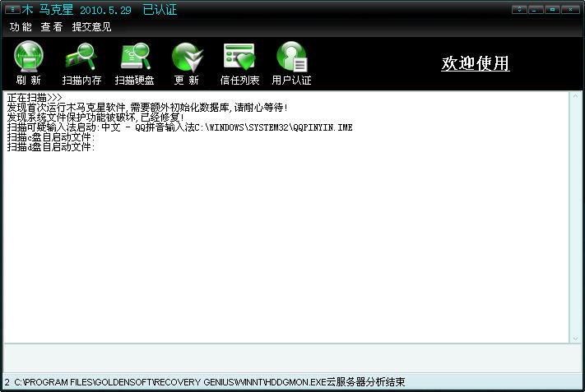This screenshot has width=585, height=392.
Task: Select the 发现系统文件保护功能被破坏 log line
Action: [x=95, y=118]
